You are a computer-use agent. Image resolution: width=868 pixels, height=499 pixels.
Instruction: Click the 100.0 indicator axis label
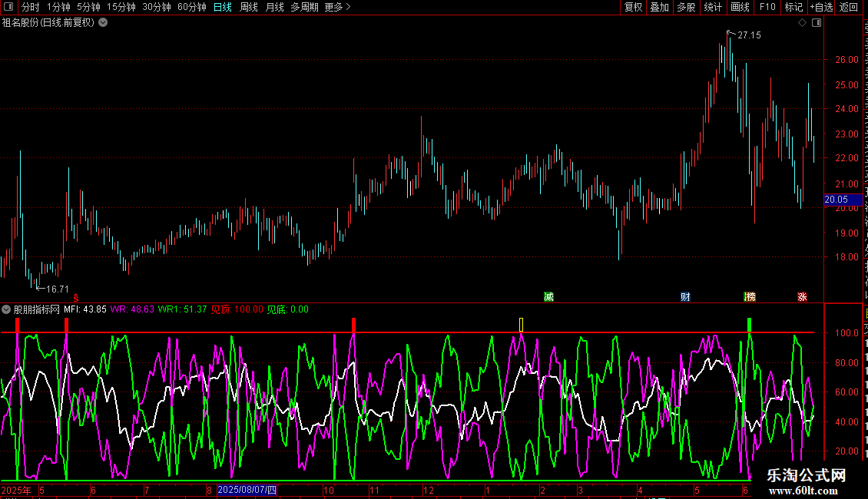[x=846, y=333]
